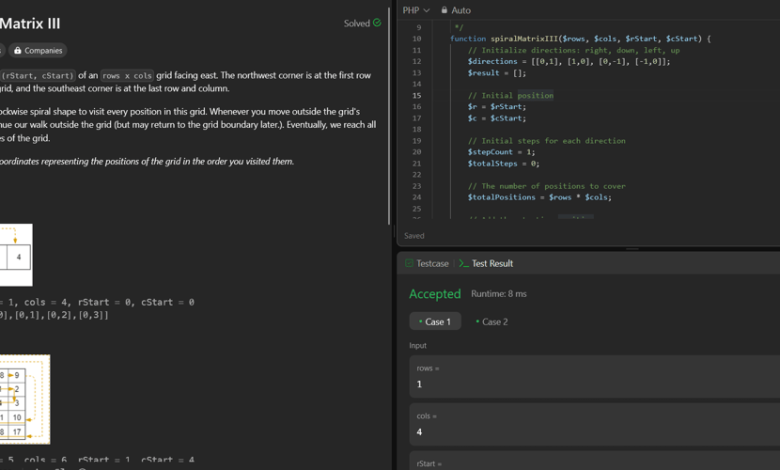Open the Companies tag
This screenshot has width=780, height=470.
click(x=38, y=50)
